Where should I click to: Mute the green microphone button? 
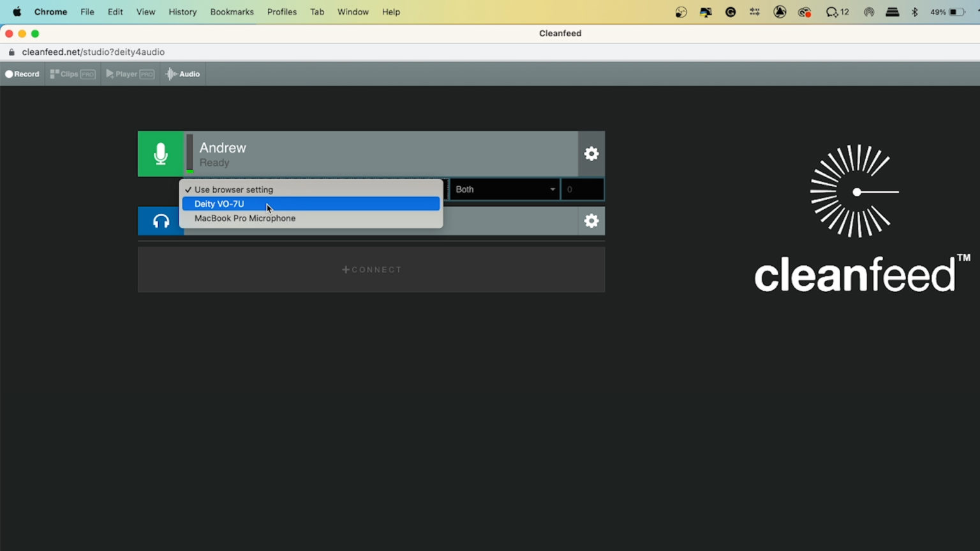click(161, 154)
